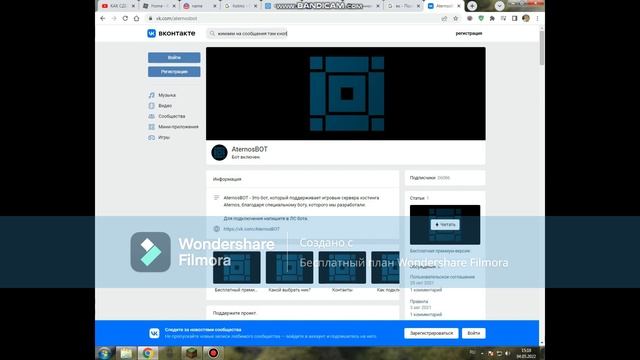Click the browser side panel icon

(x=514, y=18)
